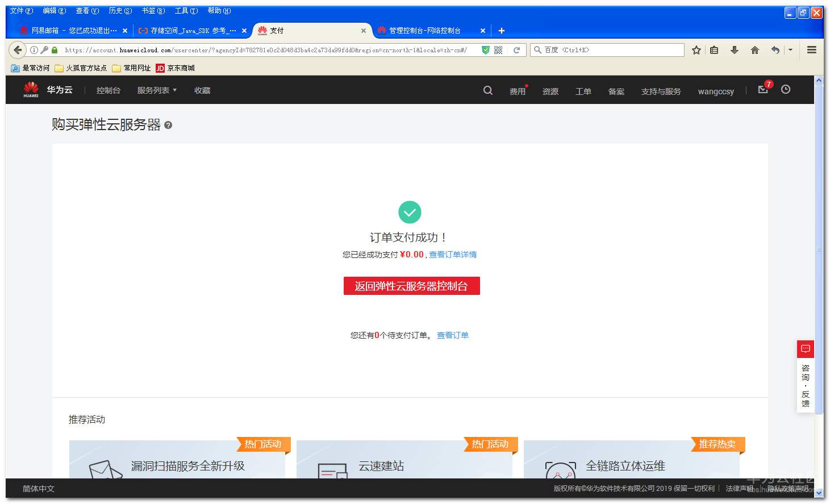Open the 编辑 menu
Viewport: 830px width, 504px height.
tap(55, 11)
